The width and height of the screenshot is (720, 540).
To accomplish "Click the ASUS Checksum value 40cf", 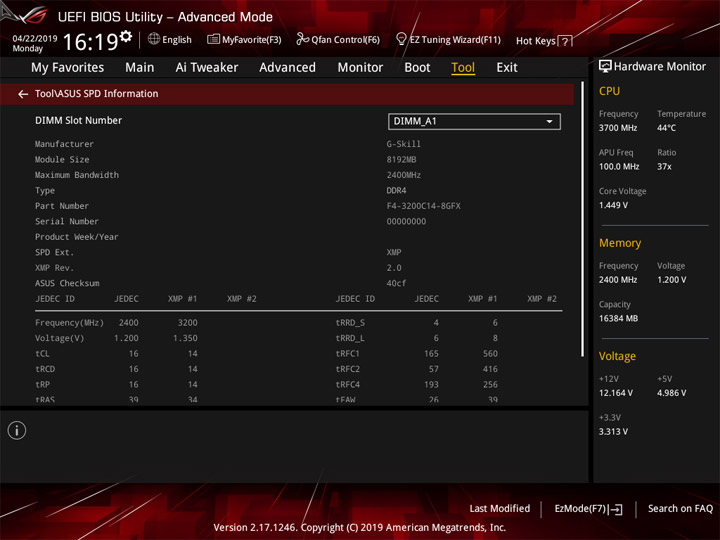I will click(396, 283).
